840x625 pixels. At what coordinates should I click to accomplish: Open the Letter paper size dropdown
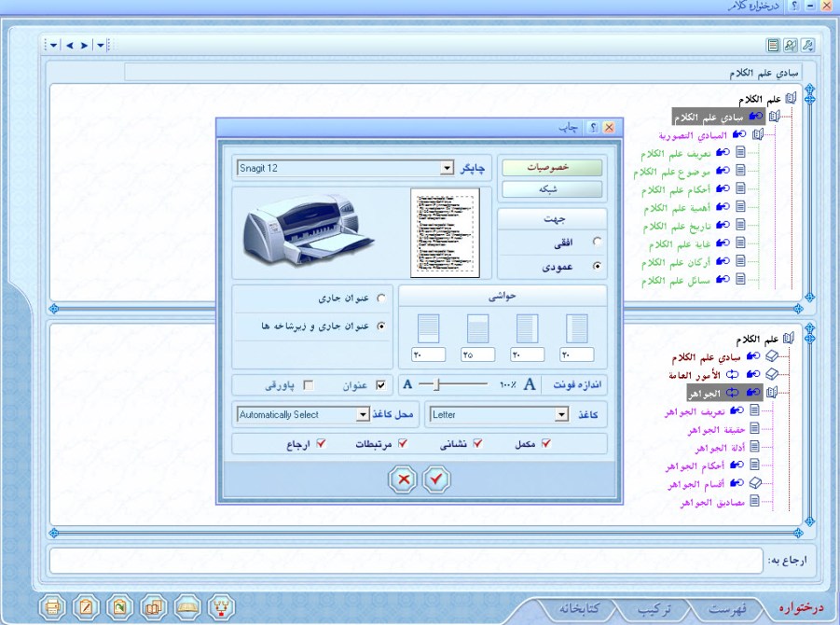pyautogui.click(x=561, y=414)
